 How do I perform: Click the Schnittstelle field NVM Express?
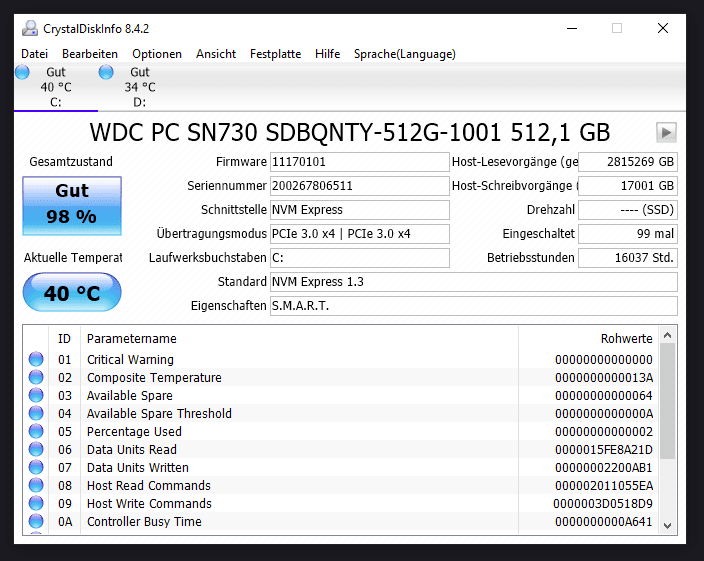(x=360, y=210)
